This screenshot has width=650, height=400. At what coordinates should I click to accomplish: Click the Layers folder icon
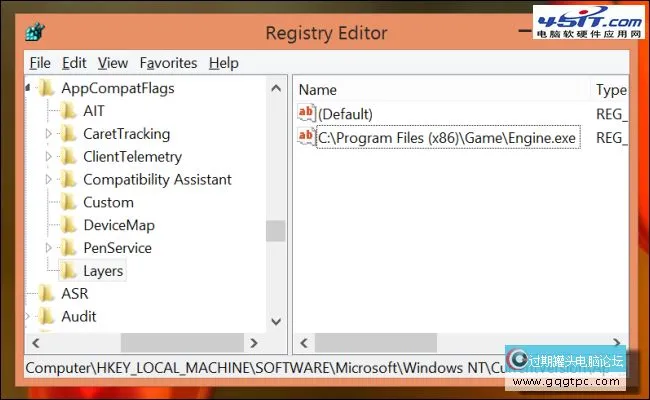[67, 271]
